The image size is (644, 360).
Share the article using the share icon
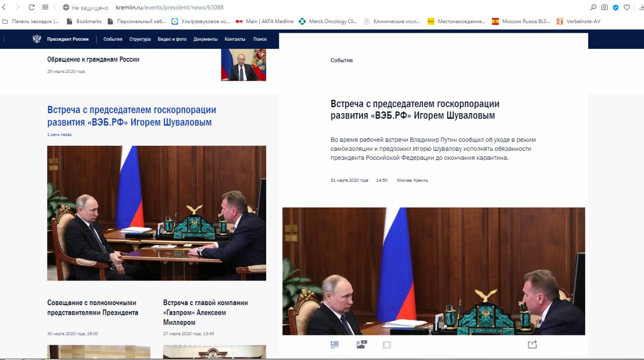coord(532,344)
